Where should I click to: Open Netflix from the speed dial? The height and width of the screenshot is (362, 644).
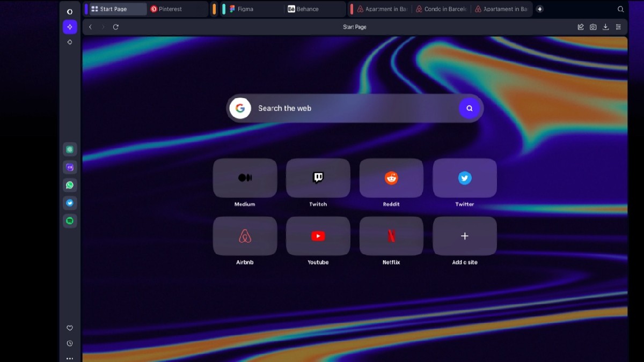pyautogui.click(x=391, y=236)
